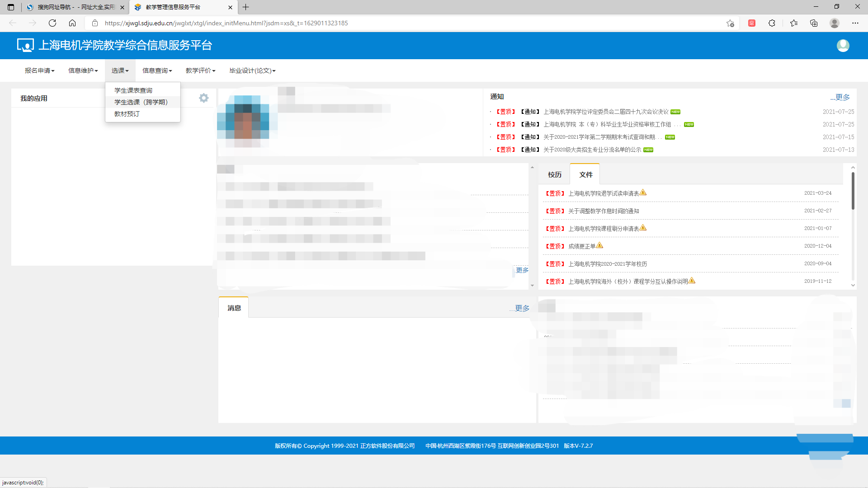This screenshot has height=488, width=868.
Task: Click the browser home icon
Action: (x=72, y=23)
